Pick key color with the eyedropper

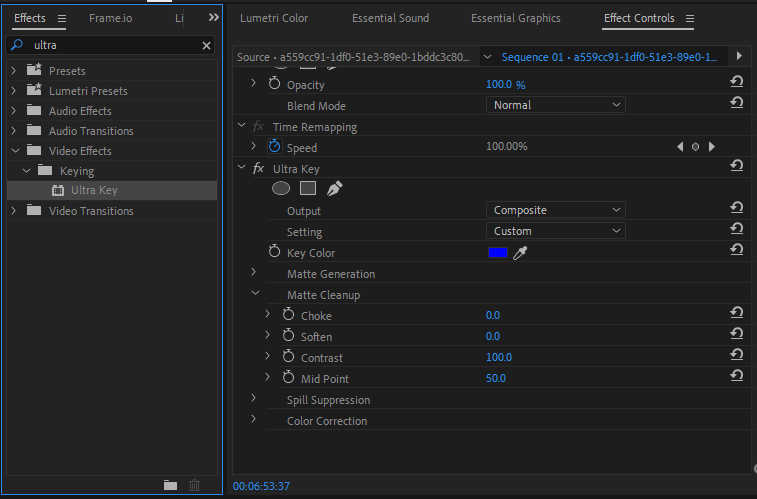pos(520,252)
